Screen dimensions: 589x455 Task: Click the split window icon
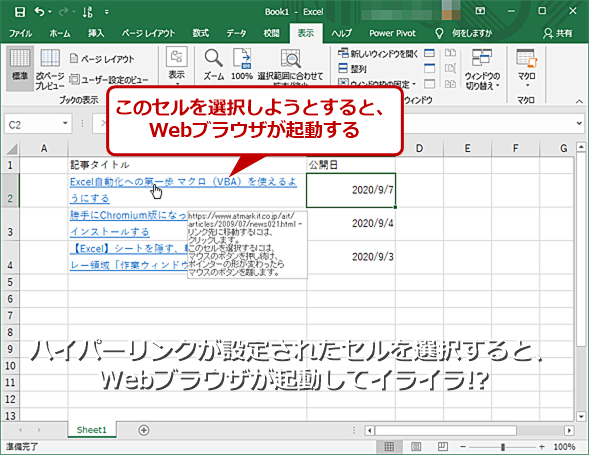429,53
